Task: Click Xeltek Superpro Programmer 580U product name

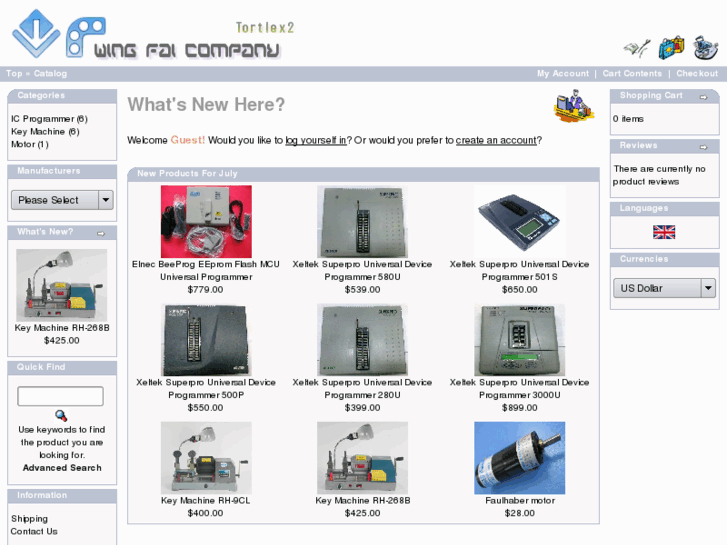Action: (x=362, y=270)
